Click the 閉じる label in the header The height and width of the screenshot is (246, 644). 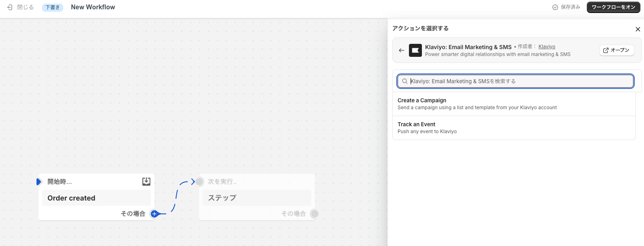[x=26, y=7]
